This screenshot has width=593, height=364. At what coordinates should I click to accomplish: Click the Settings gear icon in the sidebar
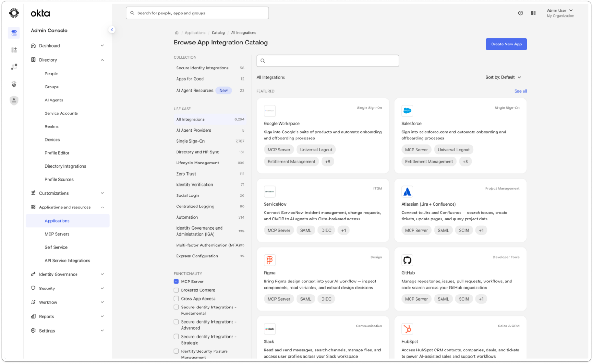click(33, 331)
